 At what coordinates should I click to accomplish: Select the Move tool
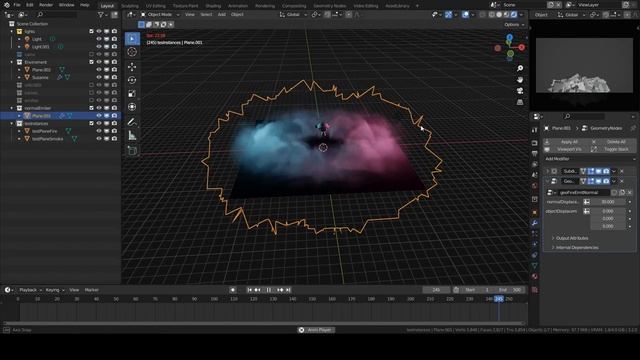(132, 67)
